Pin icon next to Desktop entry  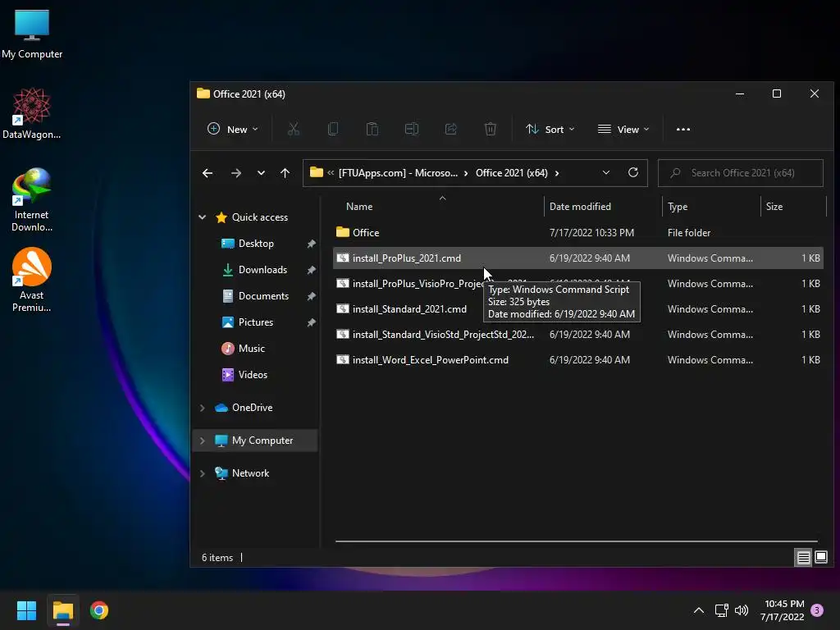tap(311, 244)
